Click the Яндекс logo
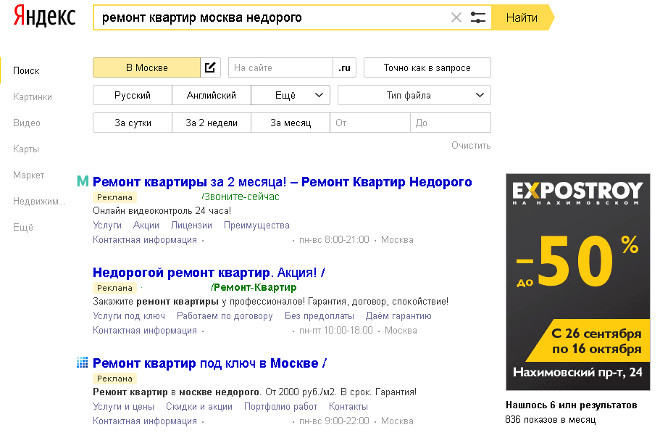Image resolution: width=660 pixels, height=438 pixels. coord(45,17)
